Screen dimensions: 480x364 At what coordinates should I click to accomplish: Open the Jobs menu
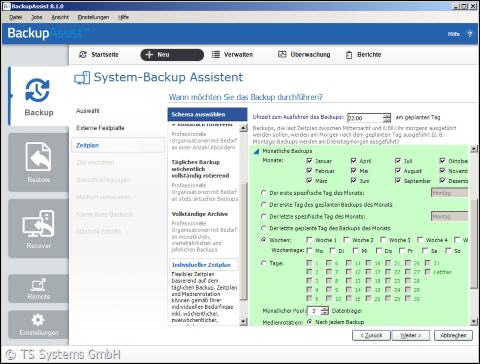pyautogui.click(x=37, y=17)
